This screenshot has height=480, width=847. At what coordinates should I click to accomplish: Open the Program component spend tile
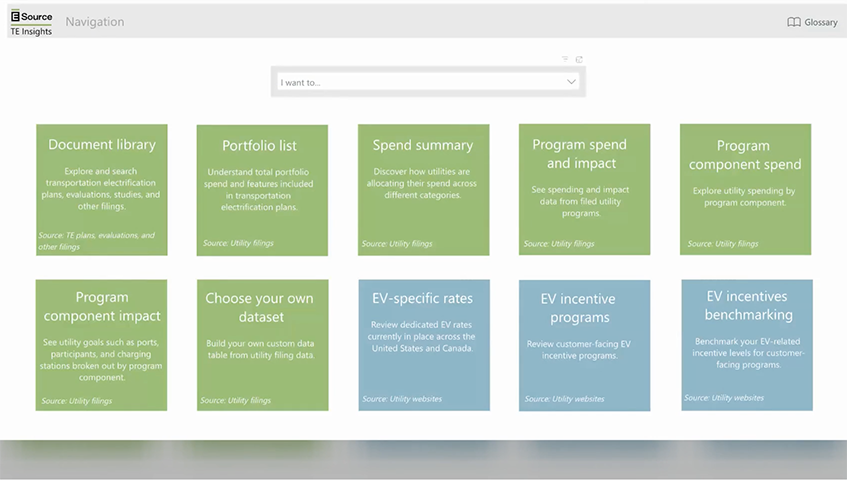pos(745,189)
